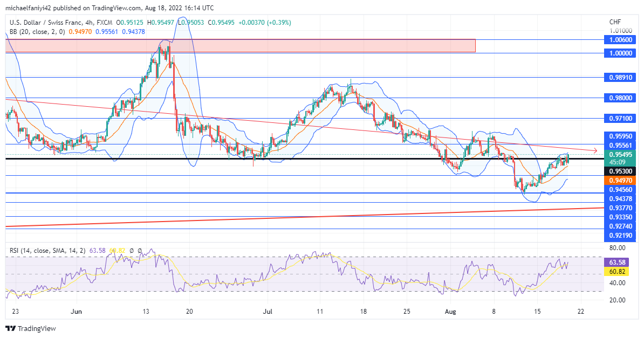Select the 0.94378 lower band price label
This screenshot has height=338, width=644.
tap(620, 199)
